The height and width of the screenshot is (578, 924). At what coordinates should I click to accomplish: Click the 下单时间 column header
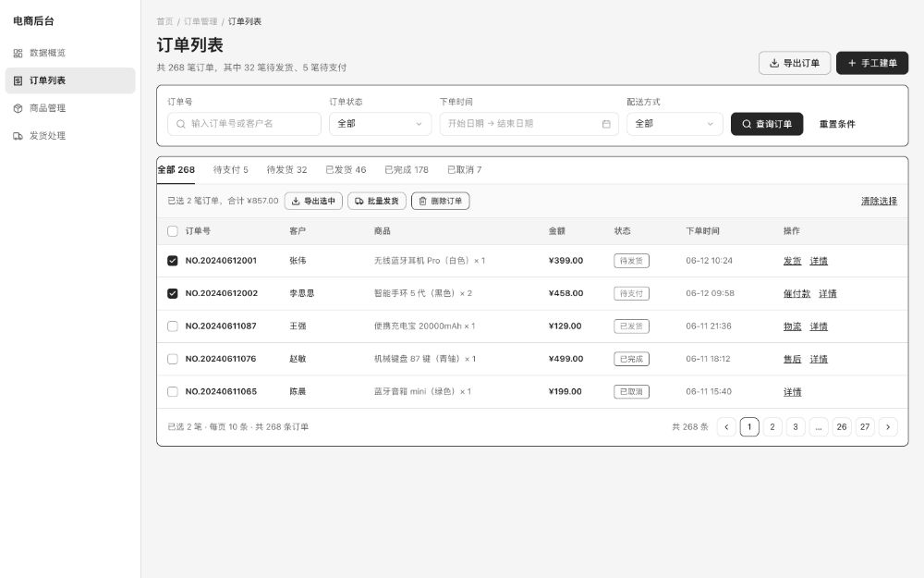(x=702, y=231)
